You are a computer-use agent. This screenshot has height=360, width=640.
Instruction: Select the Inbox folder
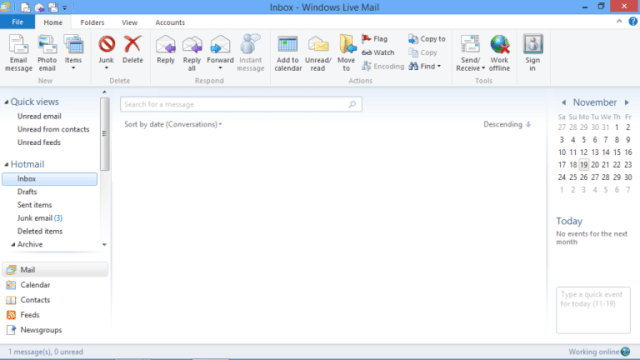coord(50,179)
